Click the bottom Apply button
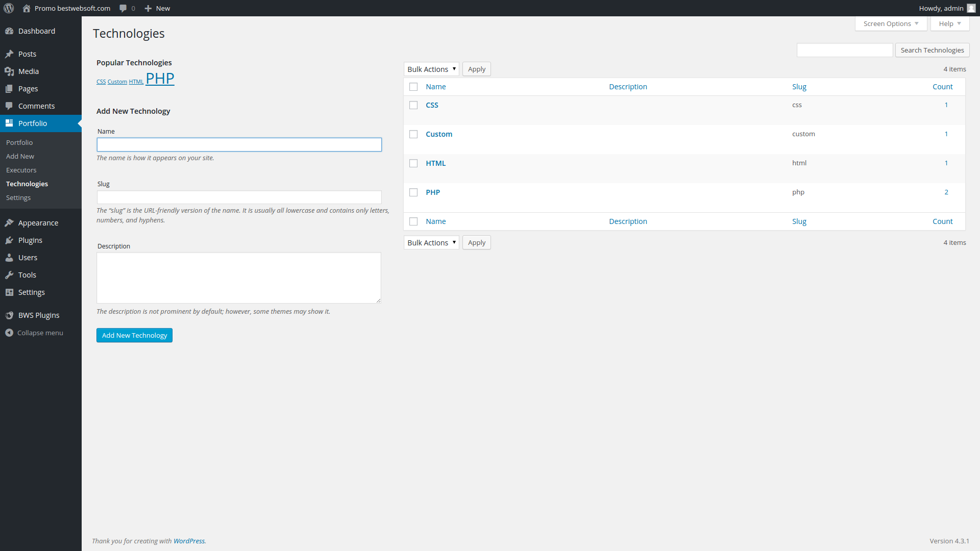Viewport: 980px width, 551px height. coord(477,242)
